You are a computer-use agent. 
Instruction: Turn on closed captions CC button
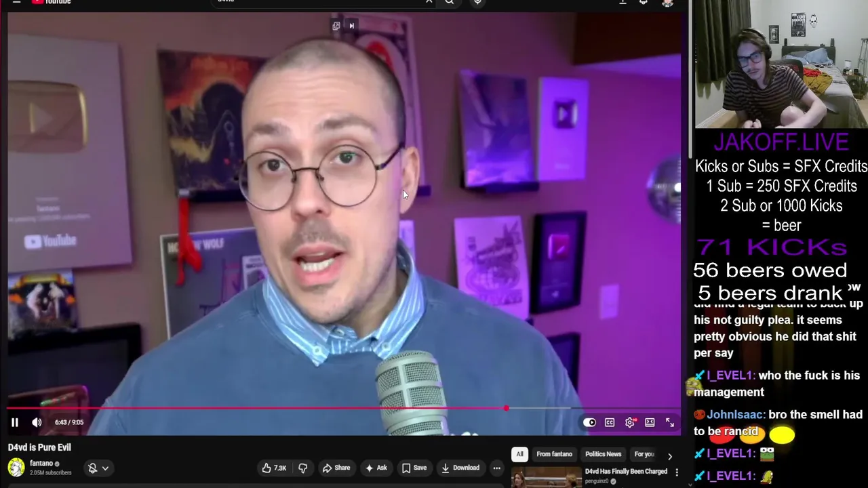click(610, 423)
